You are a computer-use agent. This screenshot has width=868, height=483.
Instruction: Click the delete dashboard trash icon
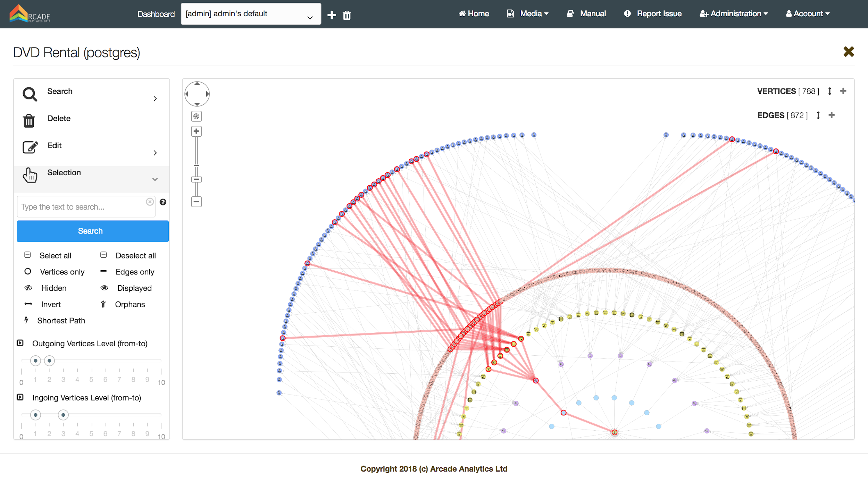(x=347, y=15)
